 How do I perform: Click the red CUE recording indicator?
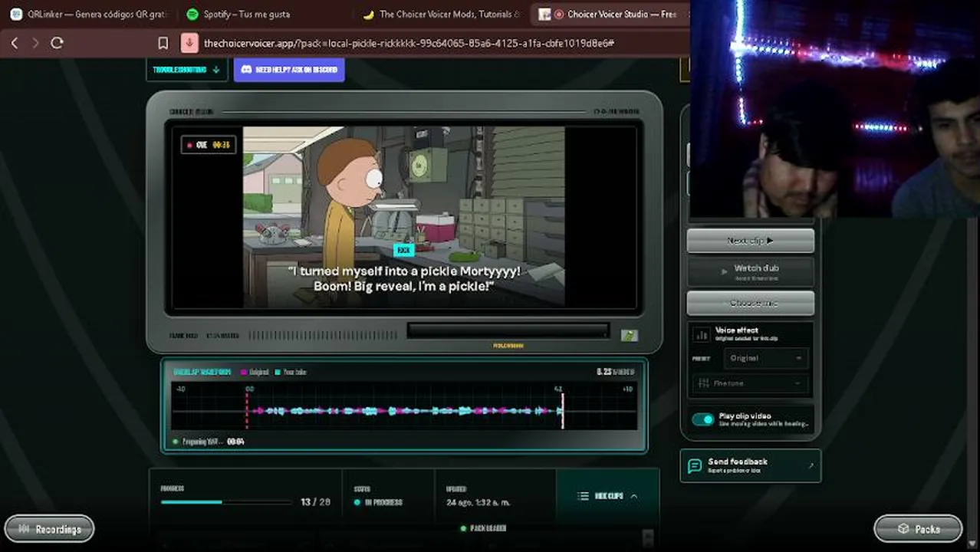[189, 145]
